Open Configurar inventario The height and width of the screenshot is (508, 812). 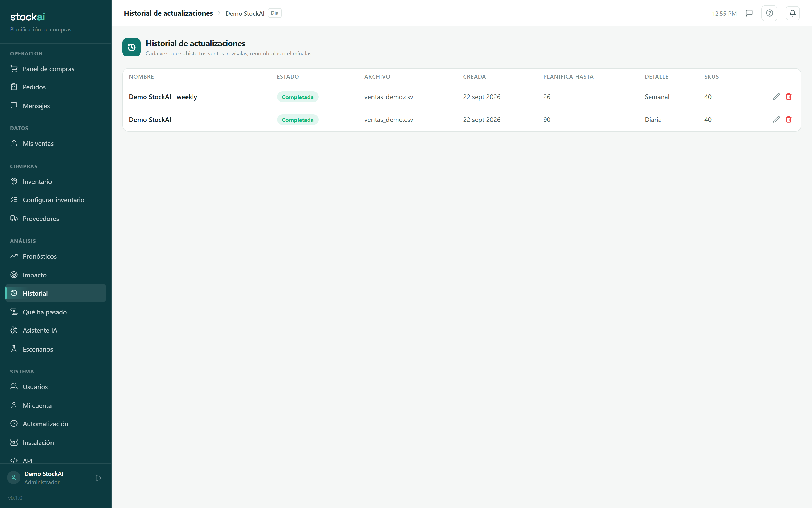56,200
